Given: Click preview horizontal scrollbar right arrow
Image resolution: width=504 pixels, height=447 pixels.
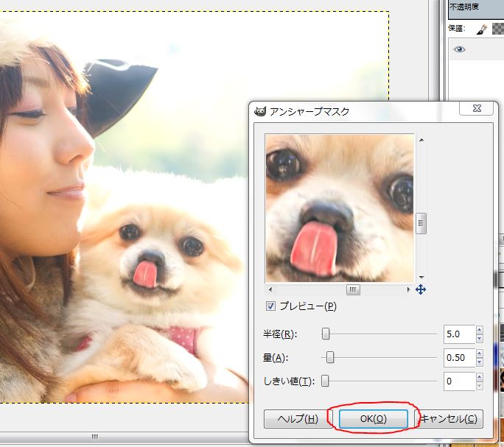Looking at the screenshot, I should [408, 289].
